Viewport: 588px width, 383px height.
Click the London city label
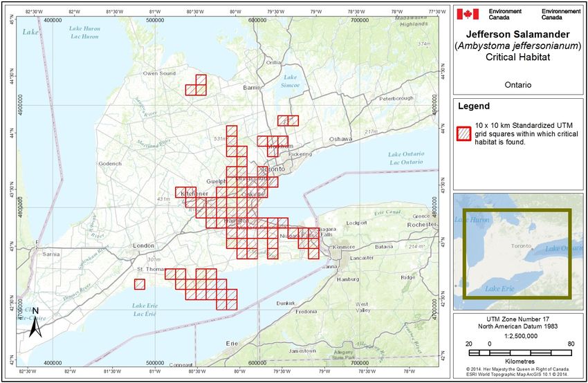coord(144,245)
